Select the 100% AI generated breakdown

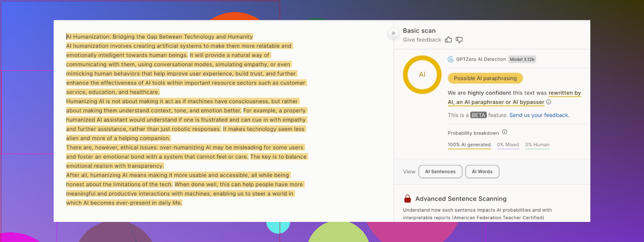tap(469, 145)
